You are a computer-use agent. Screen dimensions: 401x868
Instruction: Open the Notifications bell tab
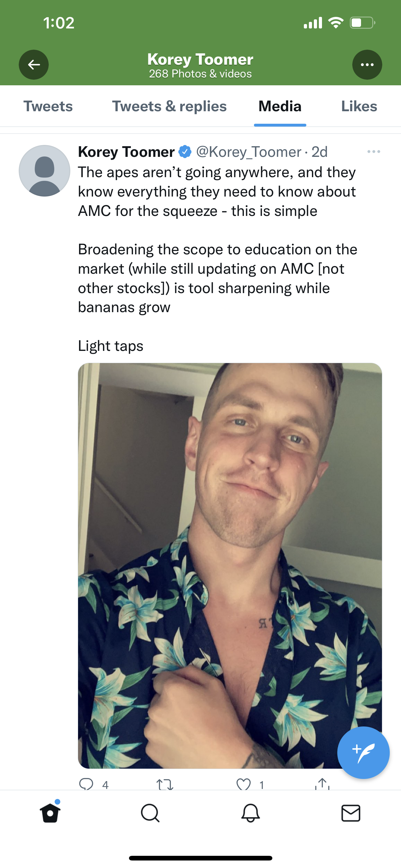(x=250, y=813)
